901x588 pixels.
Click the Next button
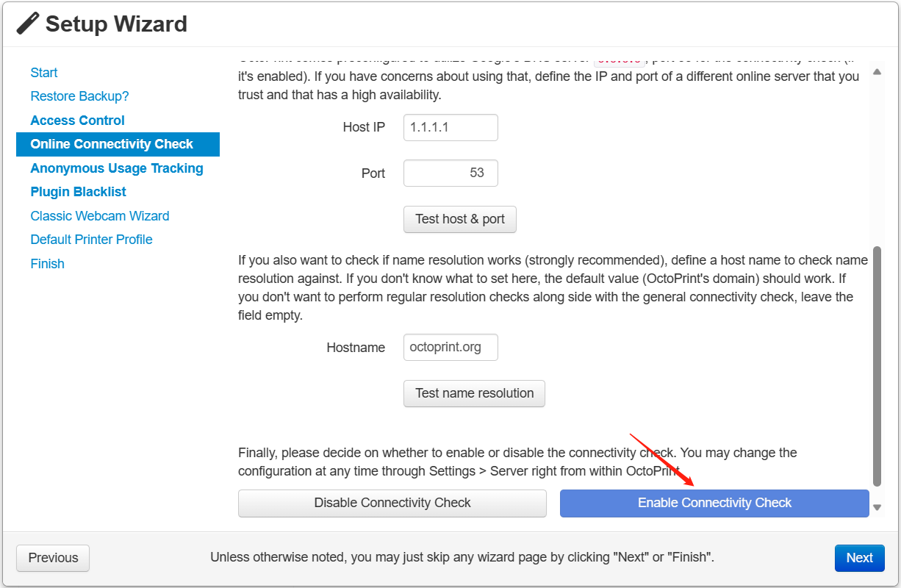point(859,558)
